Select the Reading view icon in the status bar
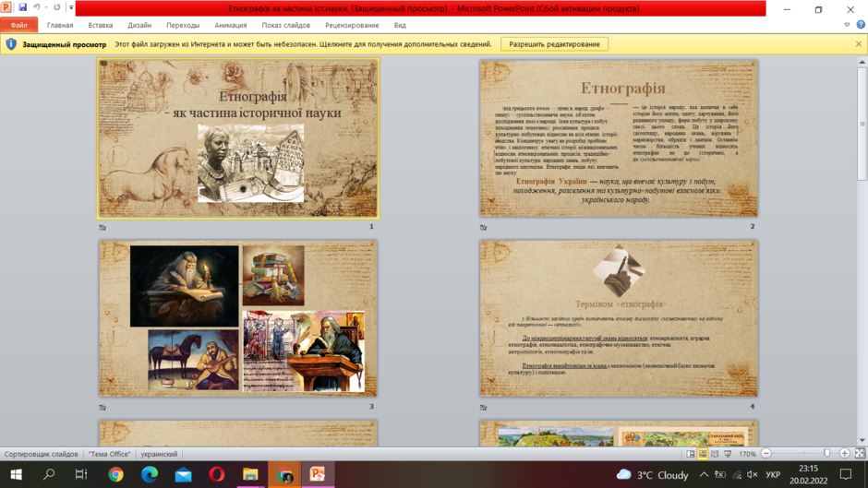 (x=715, y=454)
